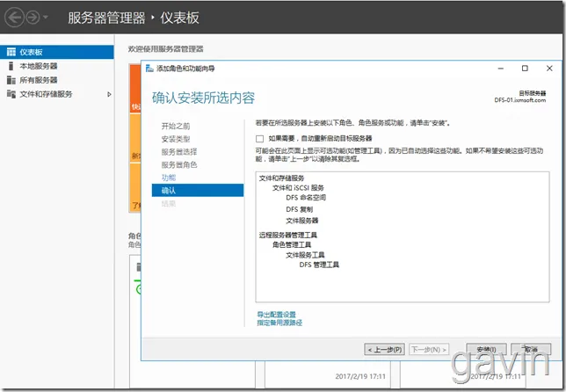Enable 如果需要,自动重新启动目标服务器 checkbox
The height and width of the screenshot is (392, 566).
(x=259, y=139)
